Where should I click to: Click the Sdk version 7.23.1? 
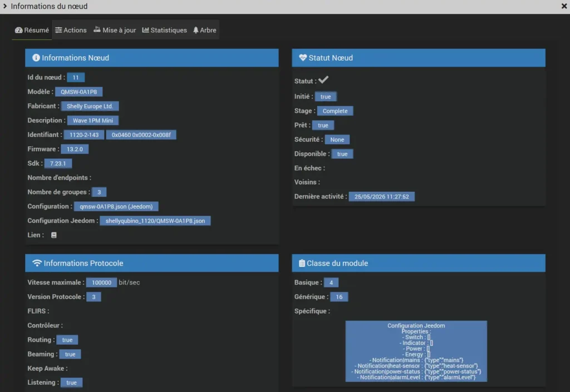coord(58,163)
